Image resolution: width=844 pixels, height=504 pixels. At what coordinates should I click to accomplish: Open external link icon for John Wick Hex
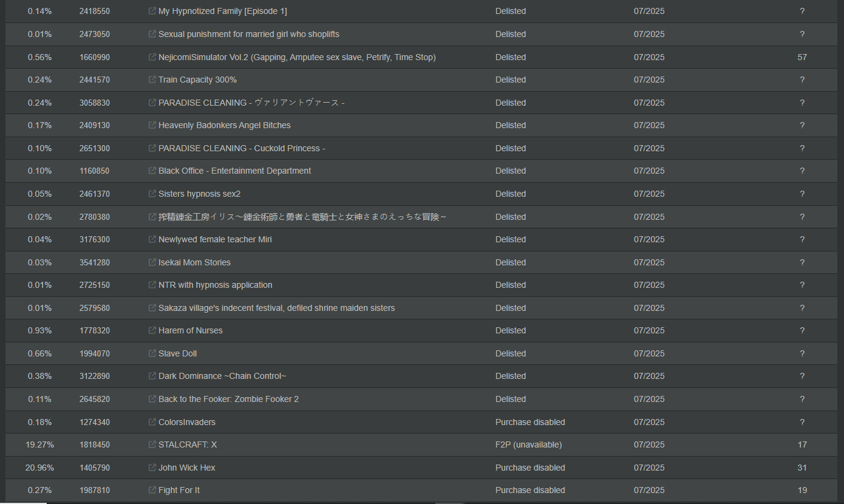pos(152,468)
